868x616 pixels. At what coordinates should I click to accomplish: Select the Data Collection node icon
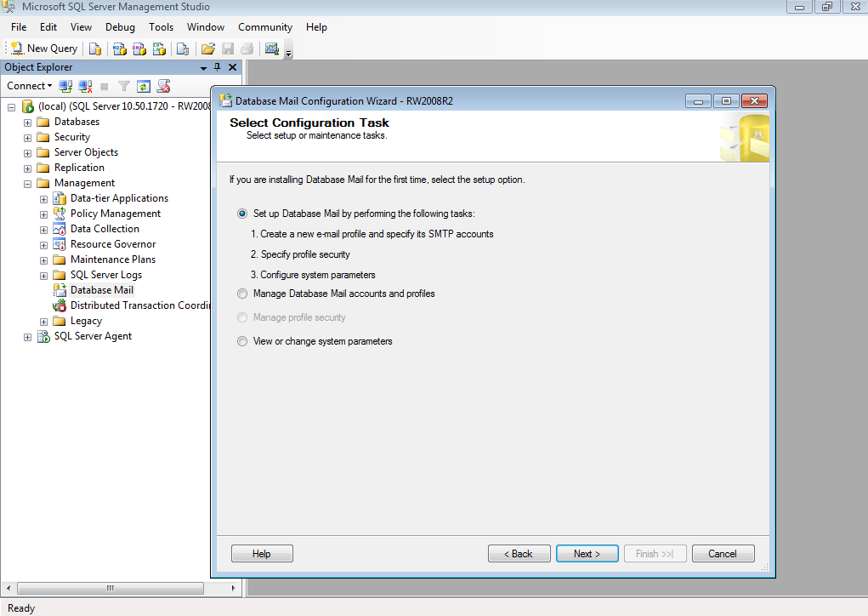[60, 229]
